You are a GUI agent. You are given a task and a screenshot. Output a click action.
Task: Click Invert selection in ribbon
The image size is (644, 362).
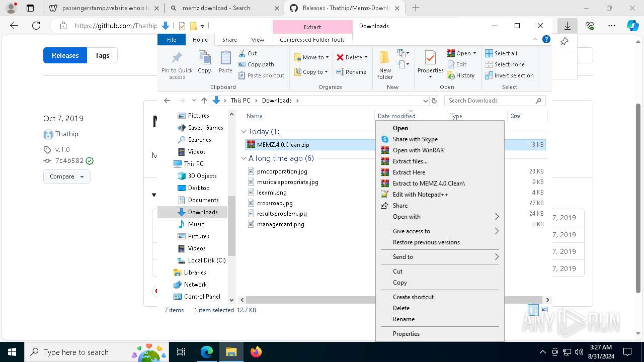coord(509,75)
